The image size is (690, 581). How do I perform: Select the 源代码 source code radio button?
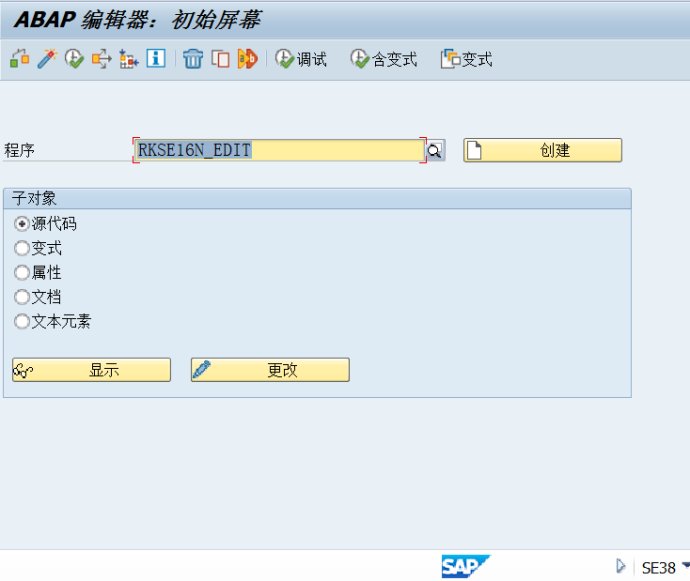21,224
